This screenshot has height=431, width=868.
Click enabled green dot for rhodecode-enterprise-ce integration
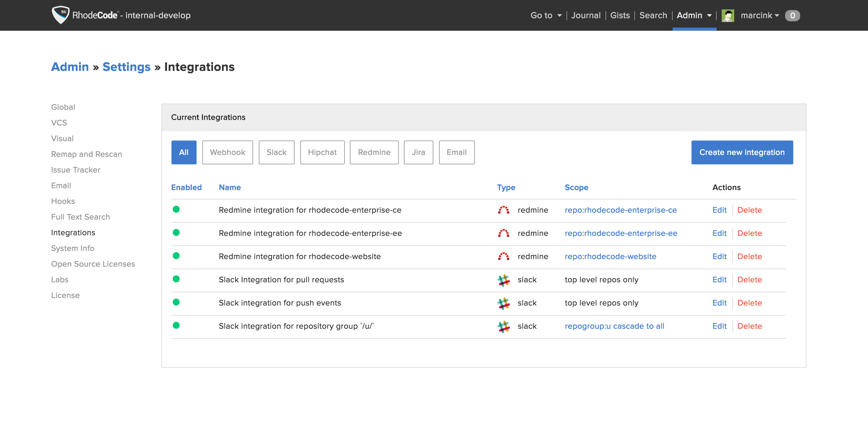pyautogui.click(x=176, y=209)
